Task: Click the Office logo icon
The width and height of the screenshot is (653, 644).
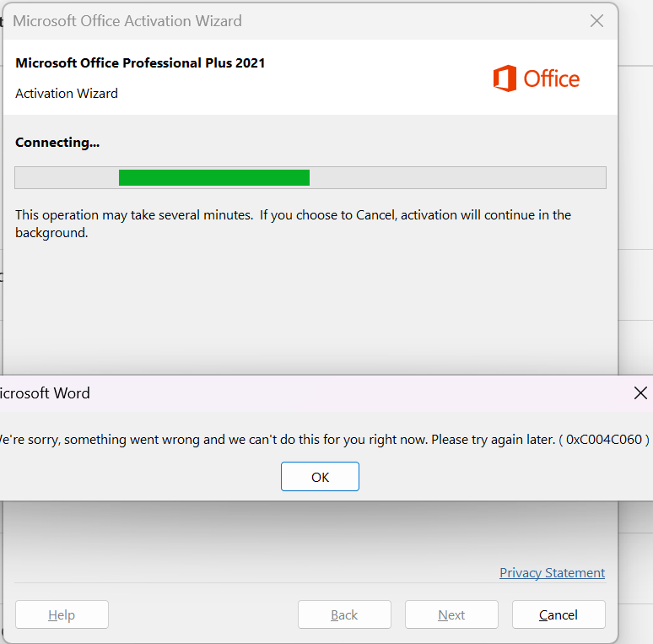Action: (505, 78)
